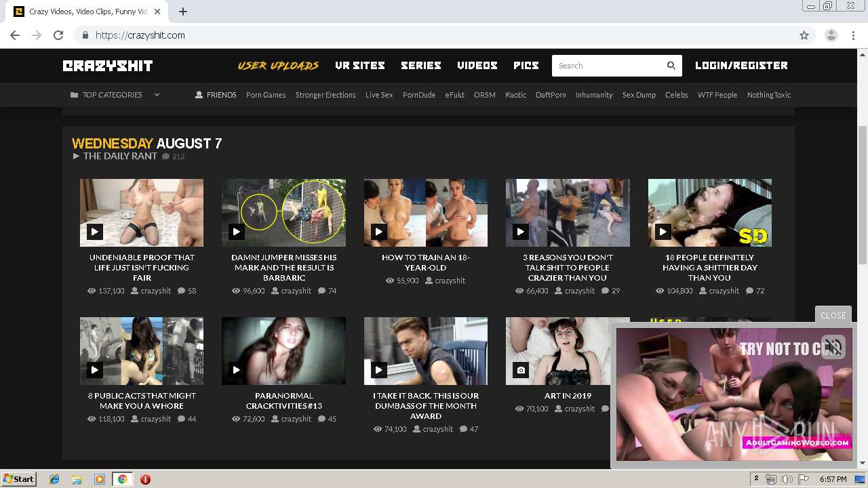This screenshot has height=488, width=868.
Task: Click the camera icon on the Art in 2019 thumbnail
Action: (x=521, y=370)
